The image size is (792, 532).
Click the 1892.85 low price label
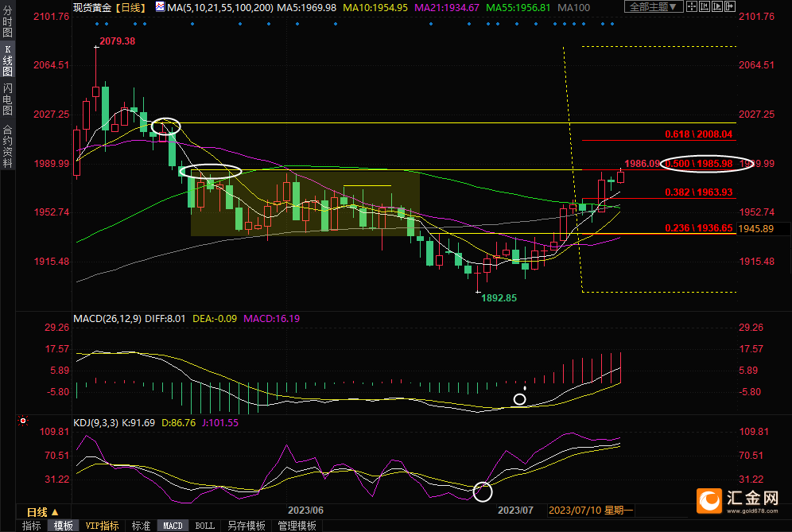point(499,298)
